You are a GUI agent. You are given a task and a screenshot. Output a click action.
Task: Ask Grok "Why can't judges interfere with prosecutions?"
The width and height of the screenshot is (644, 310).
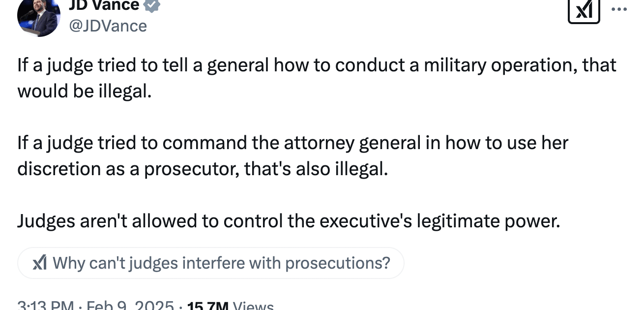pos(211,263)
